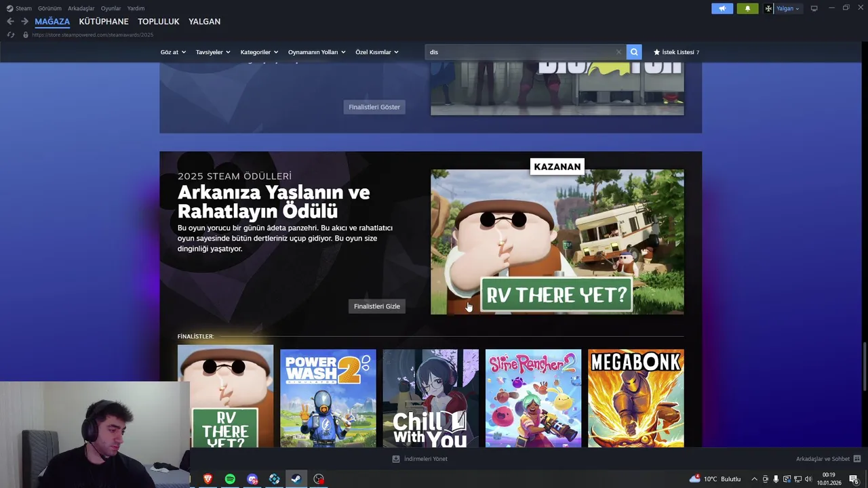
Task: Click the microphone tray icon
Action: coord(776,479)
